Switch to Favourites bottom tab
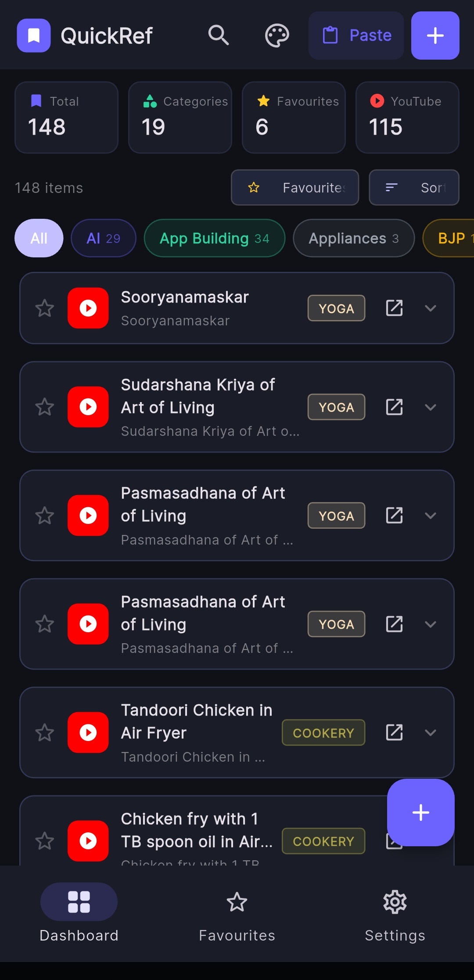 tap(237, 916)
